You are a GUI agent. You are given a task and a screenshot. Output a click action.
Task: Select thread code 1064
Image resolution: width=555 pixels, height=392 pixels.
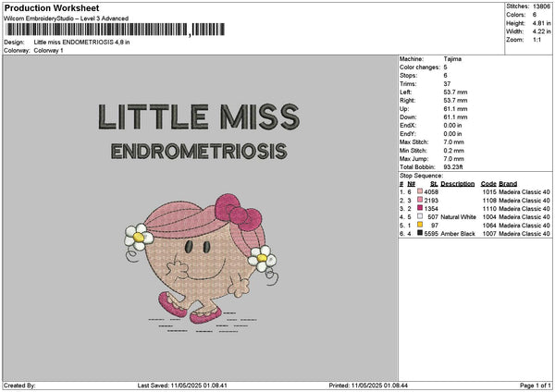click(x=489, y=226)
